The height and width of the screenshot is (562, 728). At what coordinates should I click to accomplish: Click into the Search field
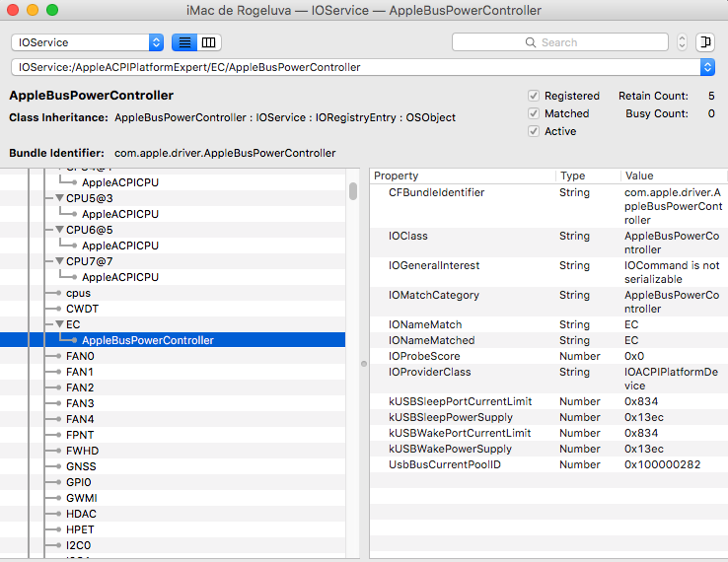[560, 42]
